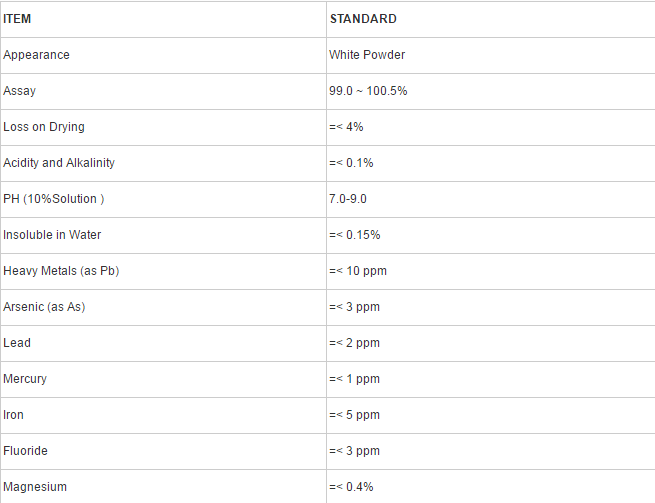
Task: Click the =< 0.1% acidity value
Action: tap(351, 163)
